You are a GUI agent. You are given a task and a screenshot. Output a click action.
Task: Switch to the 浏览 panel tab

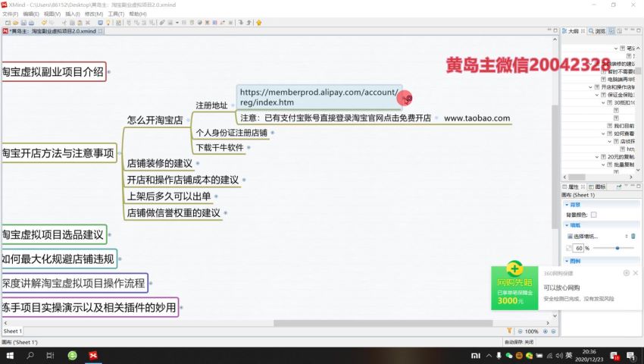tap(597, 31)
